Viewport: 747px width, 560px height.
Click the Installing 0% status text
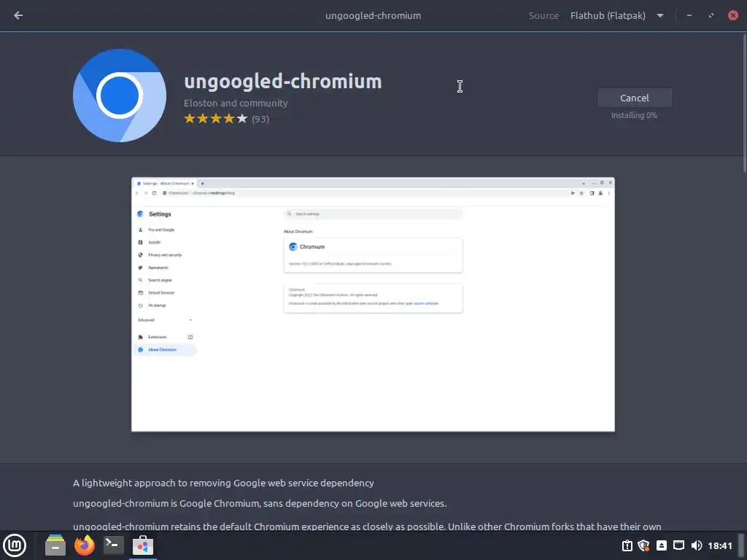point(634,115)
